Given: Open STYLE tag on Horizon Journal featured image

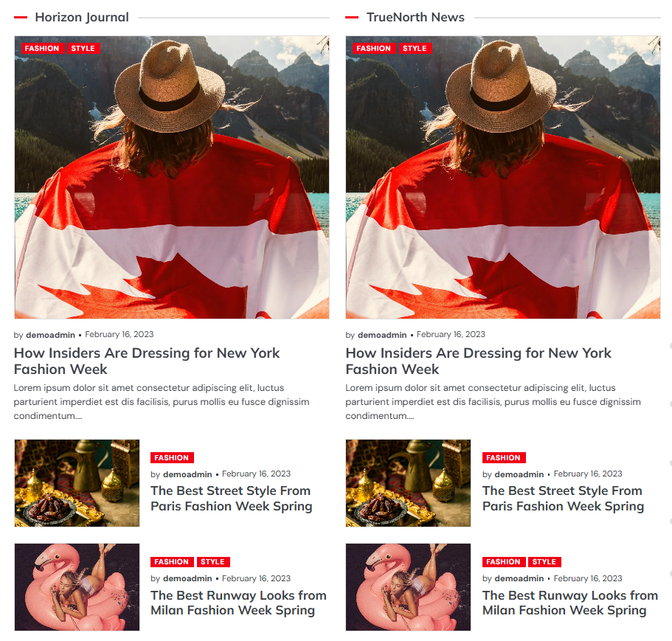Looking at the screenshot, I should point(83,49).
